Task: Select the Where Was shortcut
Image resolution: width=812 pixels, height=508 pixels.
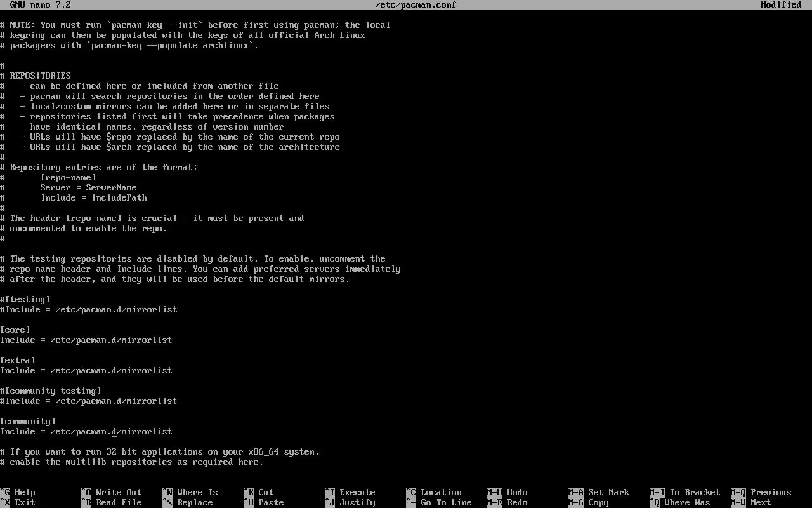Action: pos(679,502)
